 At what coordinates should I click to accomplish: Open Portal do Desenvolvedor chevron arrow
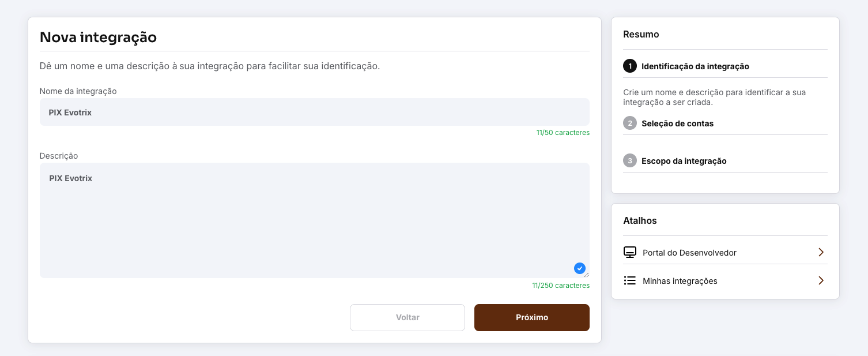(821, 252)
